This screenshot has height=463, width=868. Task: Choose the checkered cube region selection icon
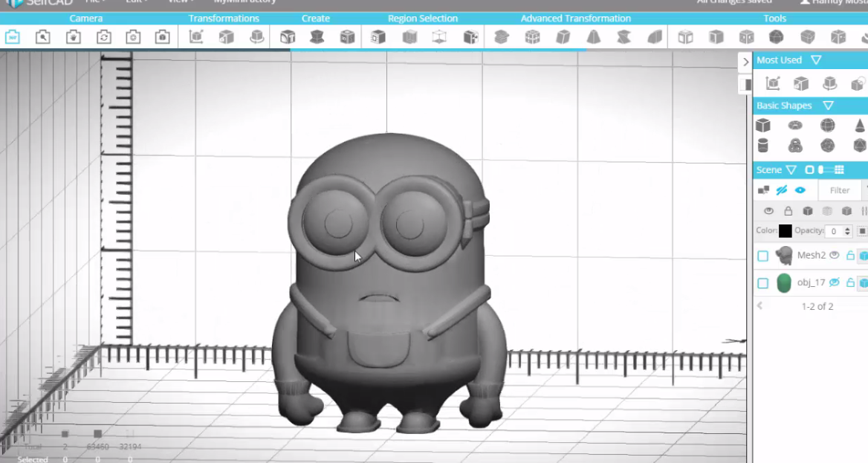(x=470, y=37)
